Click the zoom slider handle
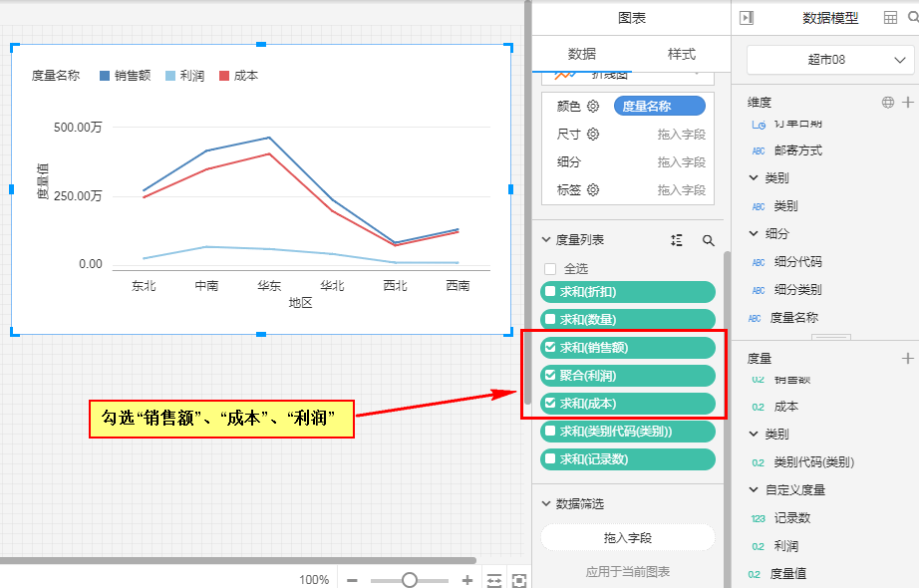The width and height of the screenshot is (919, 588). 409,580
